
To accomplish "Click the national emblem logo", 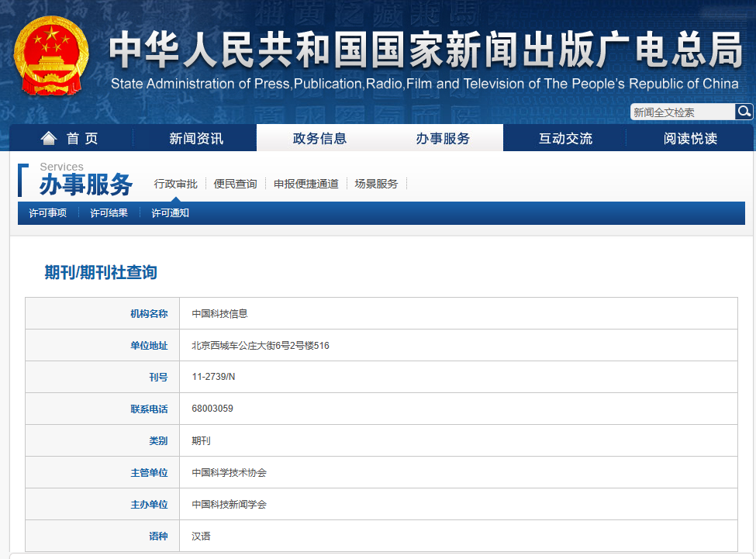I will click(x=51, y=55).
